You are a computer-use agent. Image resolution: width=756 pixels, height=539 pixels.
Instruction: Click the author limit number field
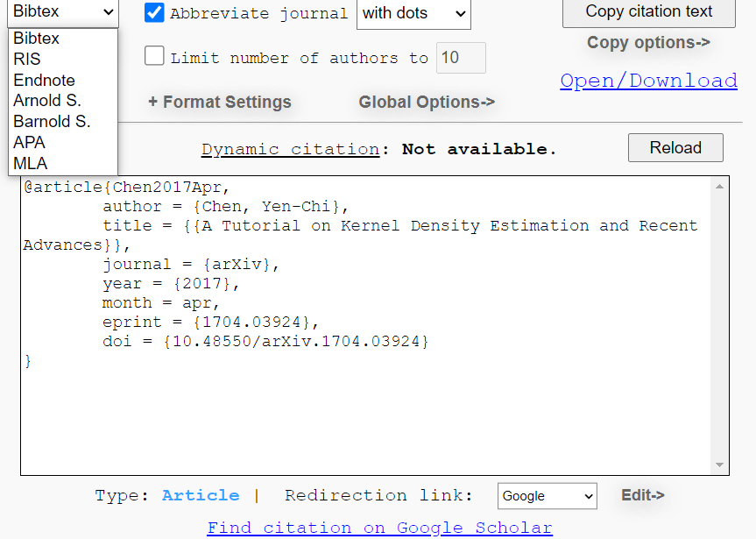461,58
